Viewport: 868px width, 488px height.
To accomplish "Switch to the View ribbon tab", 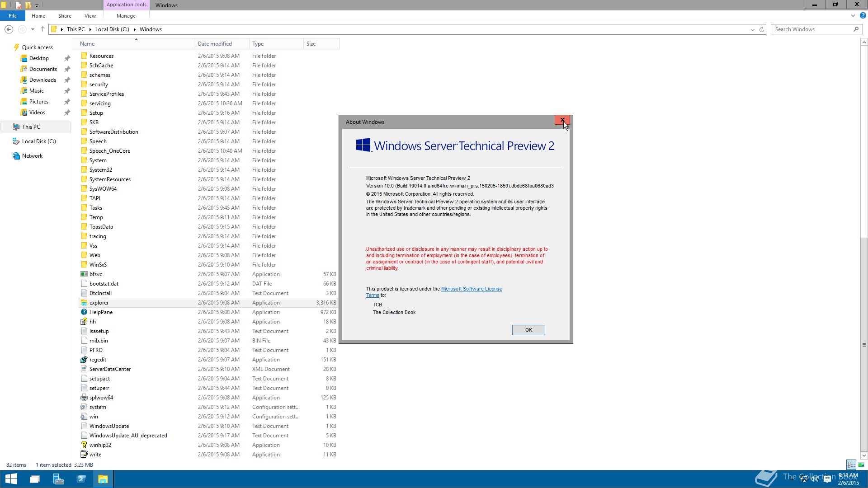I will [90, 16].
